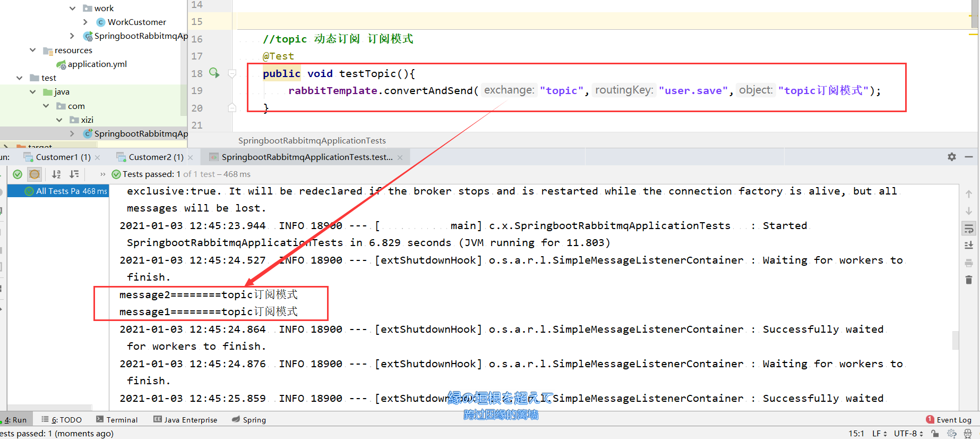The image size is (980, 439).
Task: Collapse the xizi package node
Action: click(x=59, y=120)
